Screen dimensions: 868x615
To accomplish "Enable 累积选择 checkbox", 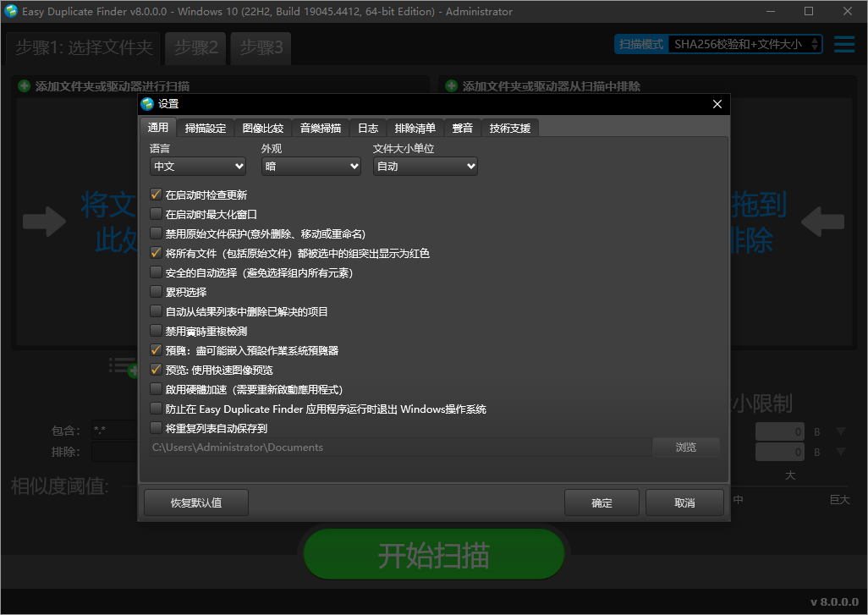I will 157,292.
